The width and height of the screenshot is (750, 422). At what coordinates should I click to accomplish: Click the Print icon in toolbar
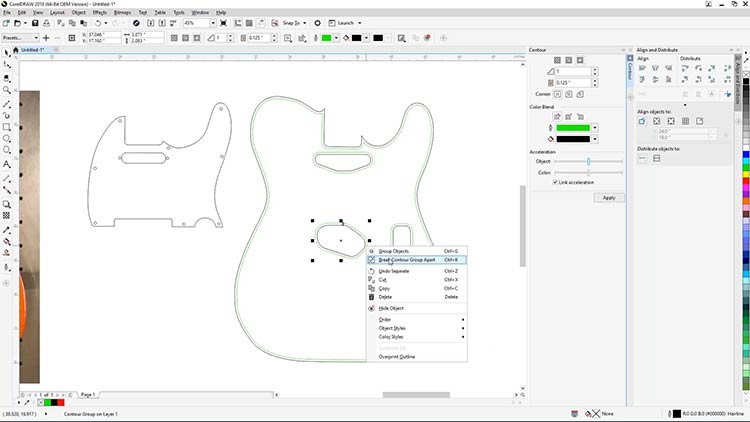(46, 23)
